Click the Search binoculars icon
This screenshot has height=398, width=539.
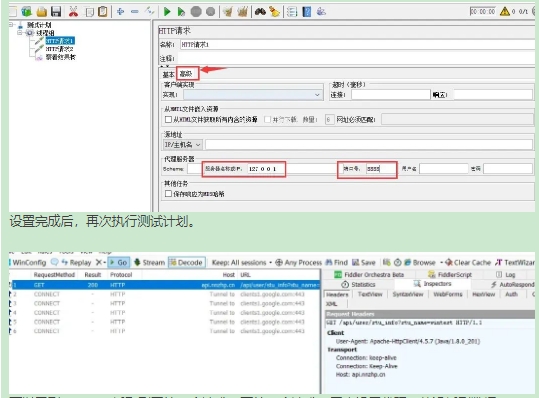(260, 12)
